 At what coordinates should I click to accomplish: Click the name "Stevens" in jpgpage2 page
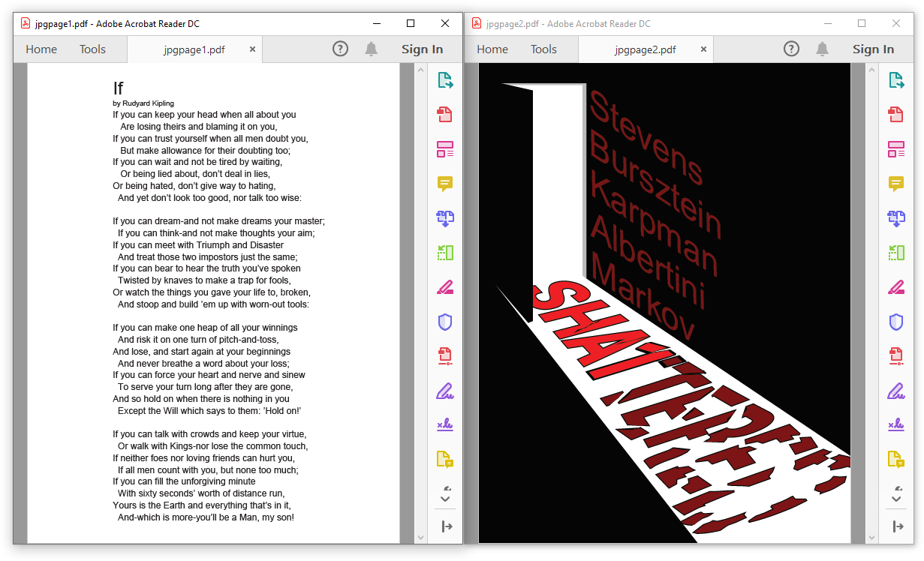tap(646, 139)
